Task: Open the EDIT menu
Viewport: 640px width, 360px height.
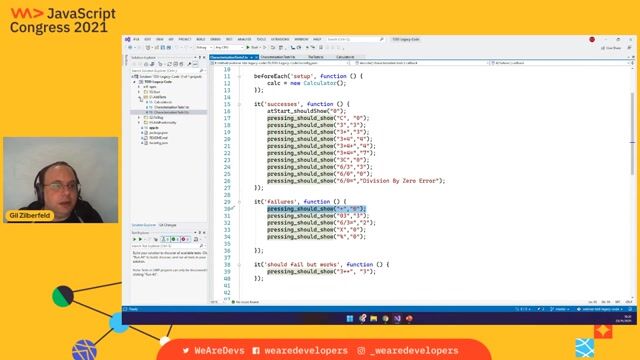Action: tap(147, 40)
